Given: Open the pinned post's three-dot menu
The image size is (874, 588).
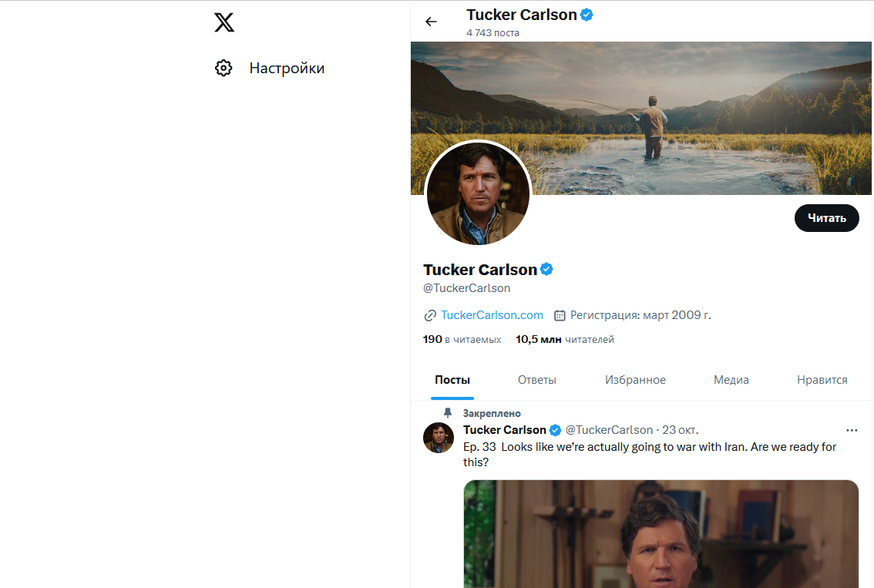Looking at the screenshot, I should click(852, 430).
